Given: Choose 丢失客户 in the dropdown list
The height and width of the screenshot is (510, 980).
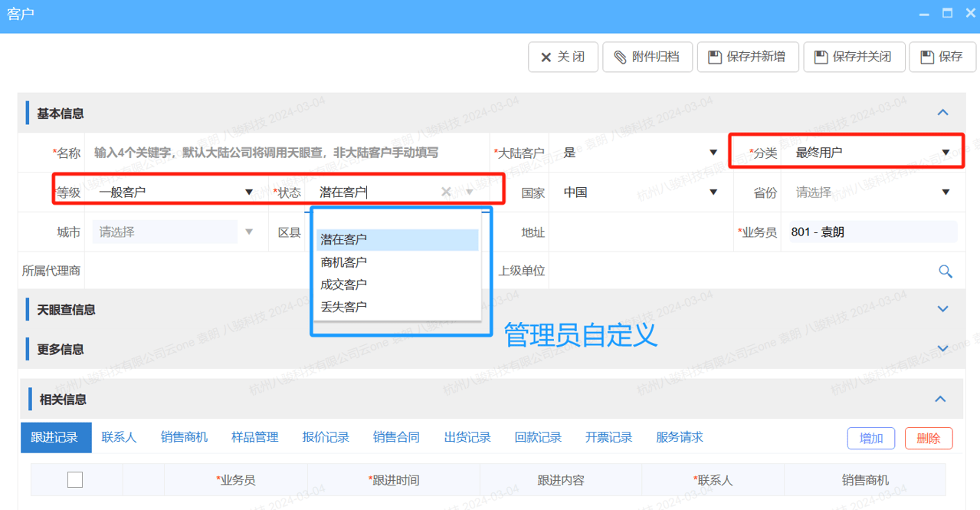Looking at the screenshot, I should click(344, 307).
